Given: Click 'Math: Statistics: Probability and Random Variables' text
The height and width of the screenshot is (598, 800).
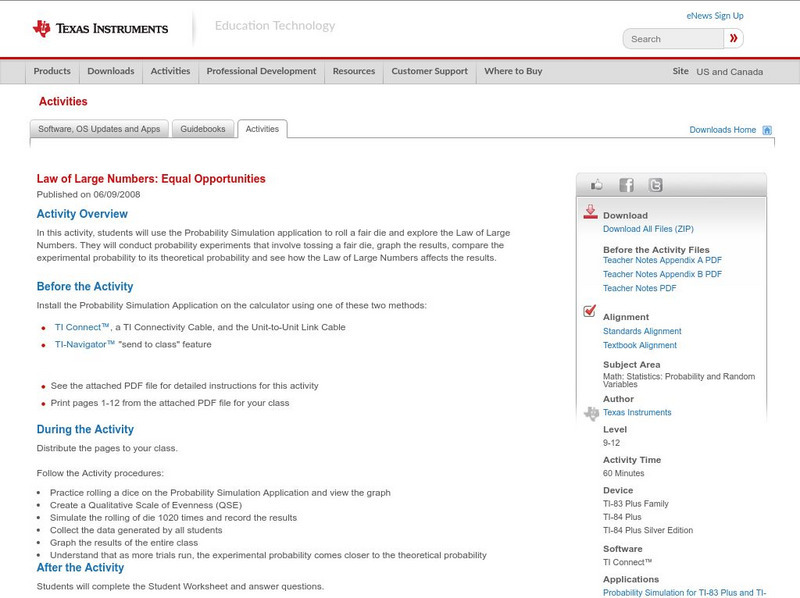Looking at the screenshot, I should (679, 380).
